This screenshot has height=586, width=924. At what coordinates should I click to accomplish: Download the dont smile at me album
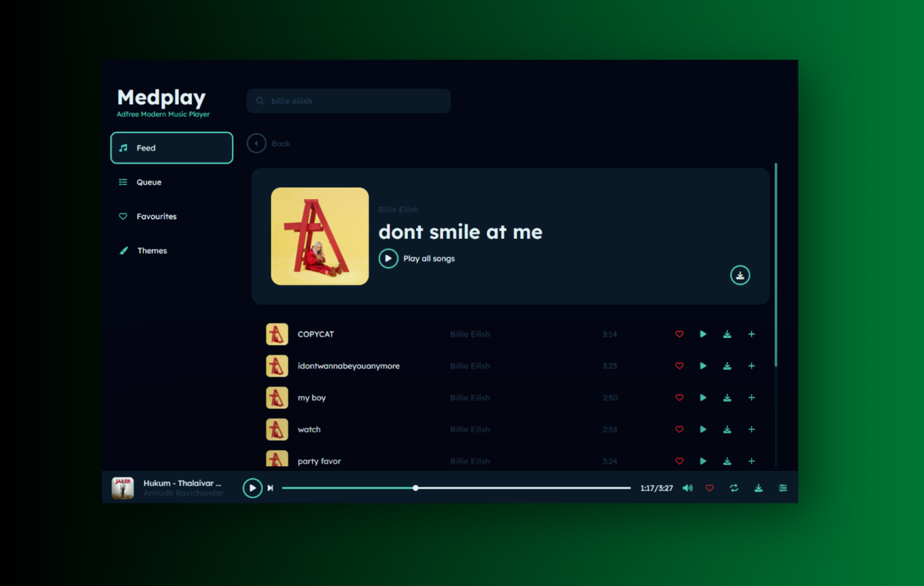click(x=740, y=275)
